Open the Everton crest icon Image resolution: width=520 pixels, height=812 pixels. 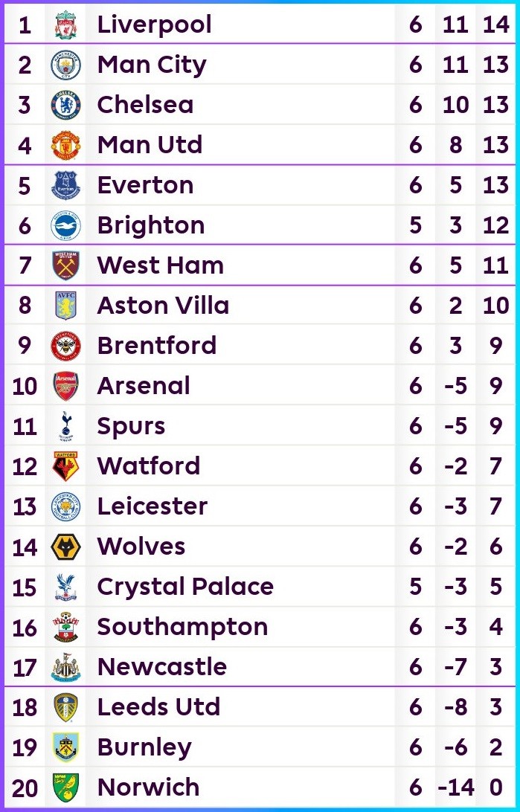65,185
